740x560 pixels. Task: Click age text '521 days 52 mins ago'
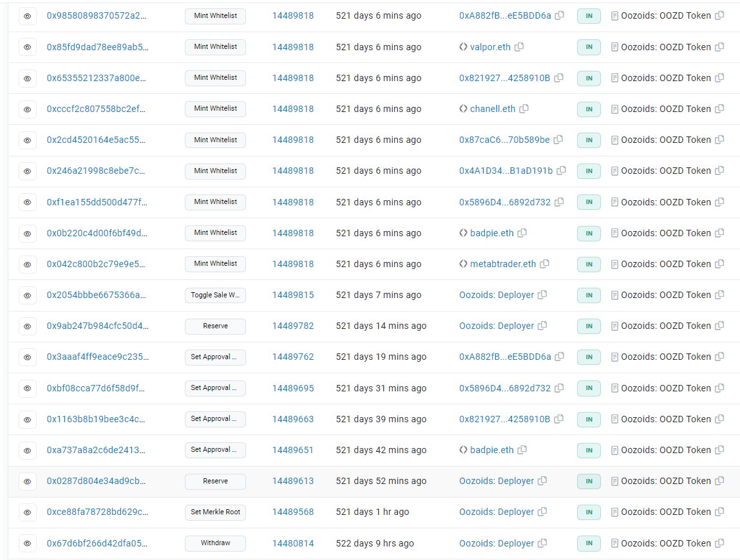(x=381, y=481)
